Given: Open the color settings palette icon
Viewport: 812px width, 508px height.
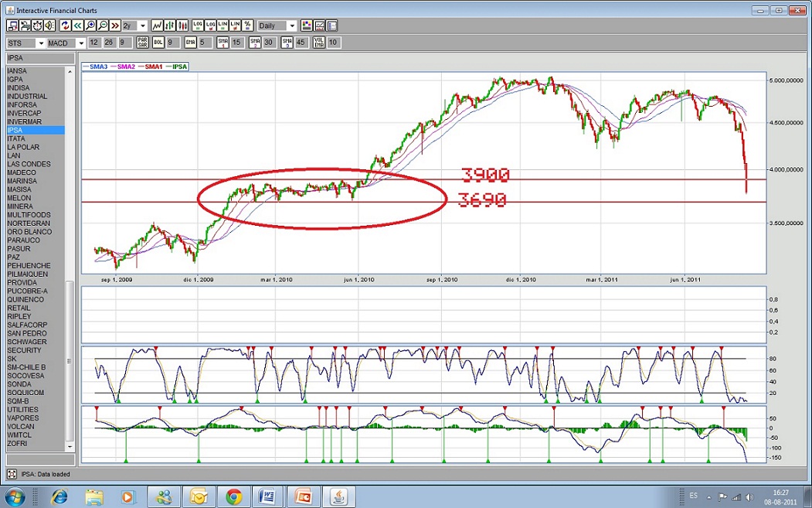Looking at the screenshot, I should (307, 26).
